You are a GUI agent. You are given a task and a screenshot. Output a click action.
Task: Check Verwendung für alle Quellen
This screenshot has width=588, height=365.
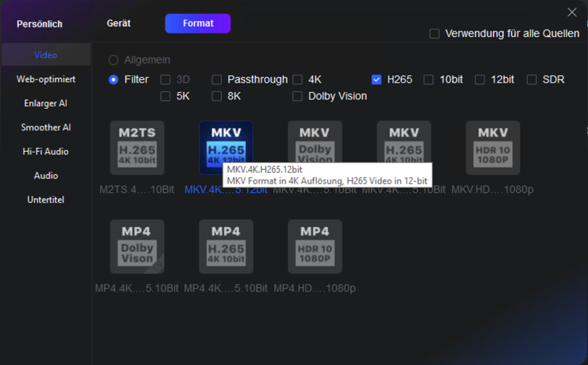coord(434,34)
